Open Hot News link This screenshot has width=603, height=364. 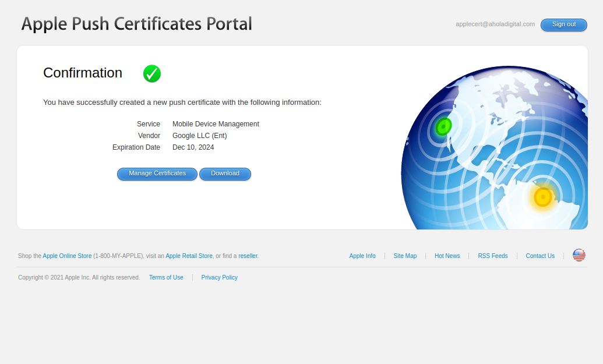coord(447,256)
